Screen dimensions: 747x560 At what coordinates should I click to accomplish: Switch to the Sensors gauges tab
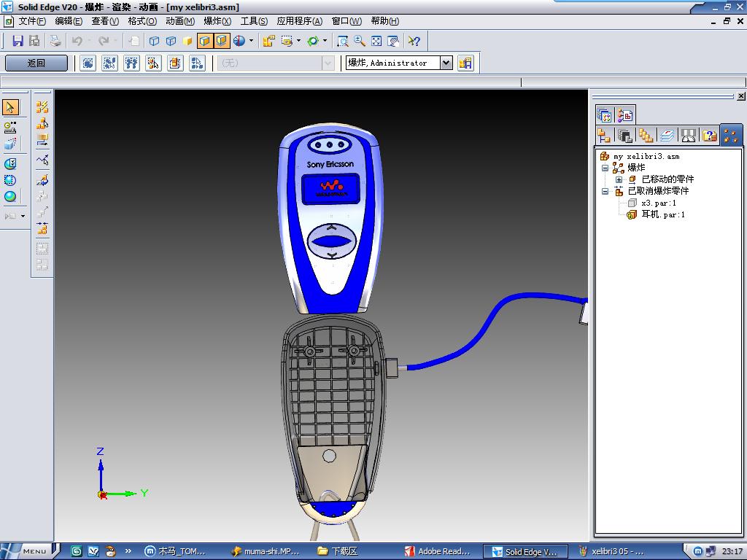point(688,136)
